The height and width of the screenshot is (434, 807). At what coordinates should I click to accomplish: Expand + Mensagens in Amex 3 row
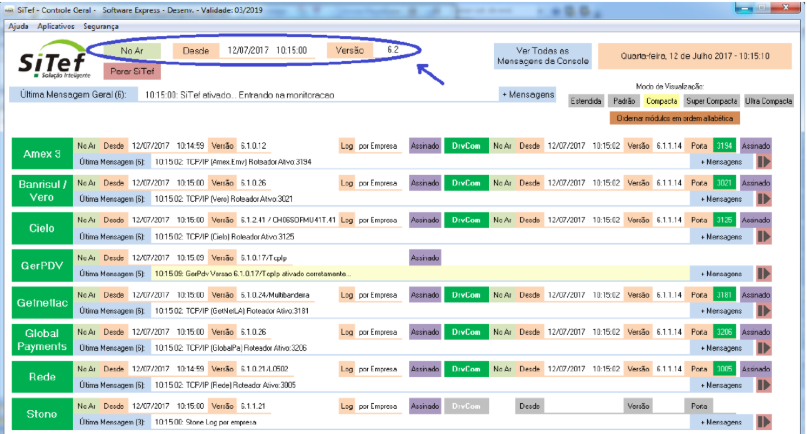point(722,162)
